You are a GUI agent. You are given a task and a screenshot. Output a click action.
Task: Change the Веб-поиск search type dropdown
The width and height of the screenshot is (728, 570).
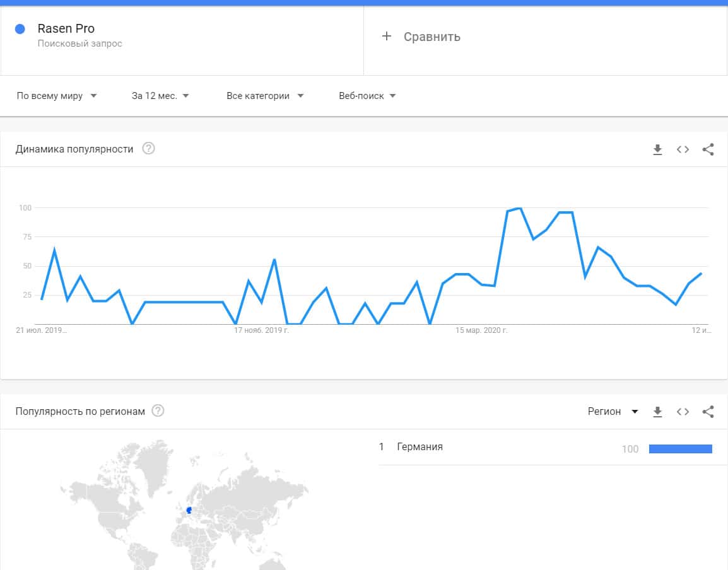pyautogui.click(x=367, y=96)
